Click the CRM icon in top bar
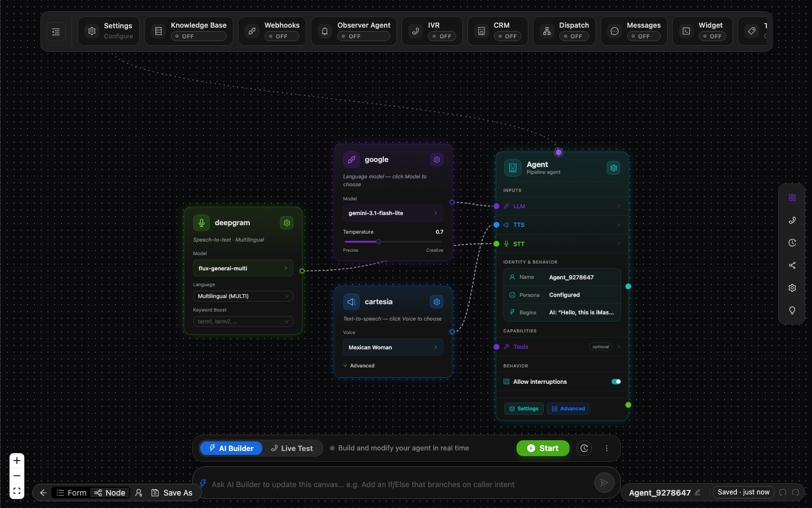Viewport: 812px width, 508px height. pyautogui.click(x=482, y=32)
